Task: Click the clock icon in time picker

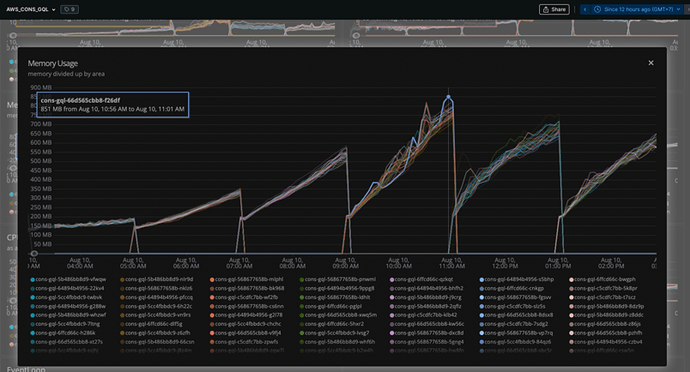Action: click(597, 9)
